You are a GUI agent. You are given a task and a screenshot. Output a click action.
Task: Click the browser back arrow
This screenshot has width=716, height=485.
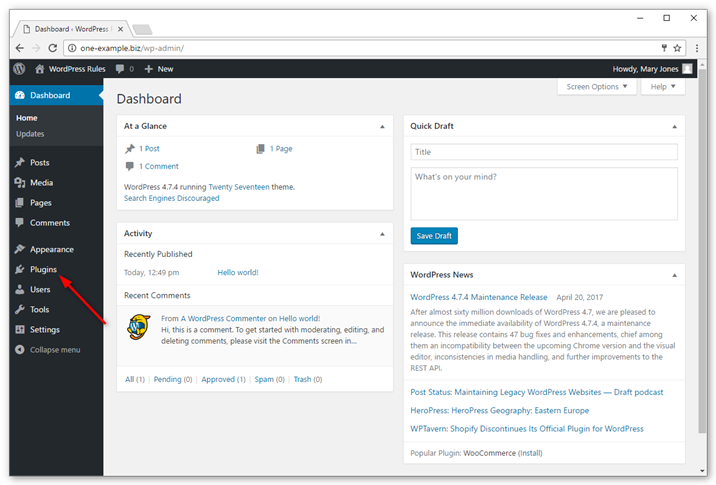tap(20, 48)
